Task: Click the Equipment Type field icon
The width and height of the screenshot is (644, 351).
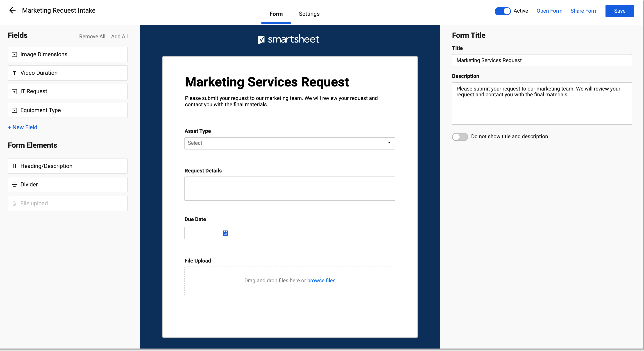Action: point(14,110)
